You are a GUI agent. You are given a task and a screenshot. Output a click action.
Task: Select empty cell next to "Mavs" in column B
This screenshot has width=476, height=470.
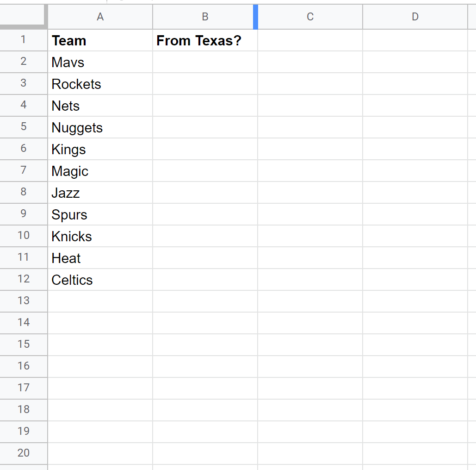(x=205, y=63)
